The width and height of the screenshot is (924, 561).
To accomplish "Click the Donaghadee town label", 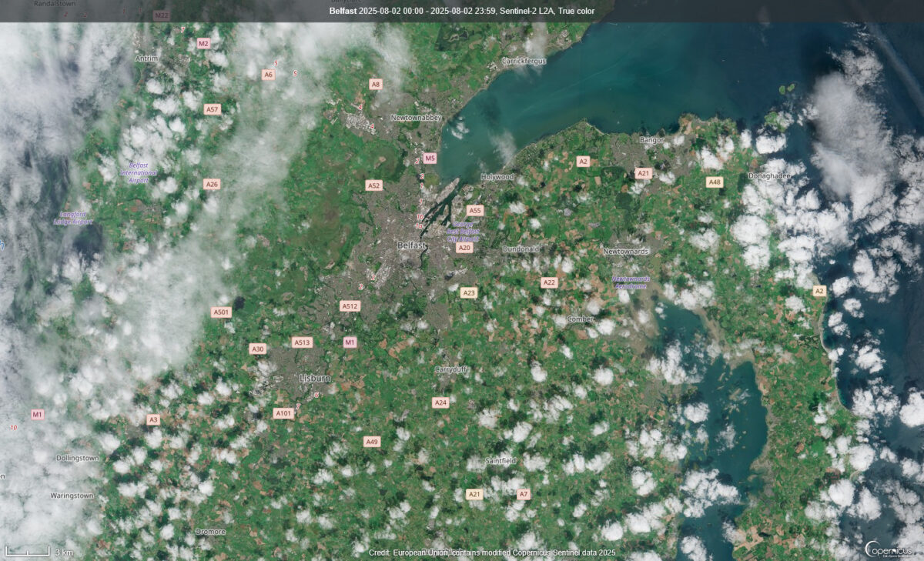I will click(769, 176).
